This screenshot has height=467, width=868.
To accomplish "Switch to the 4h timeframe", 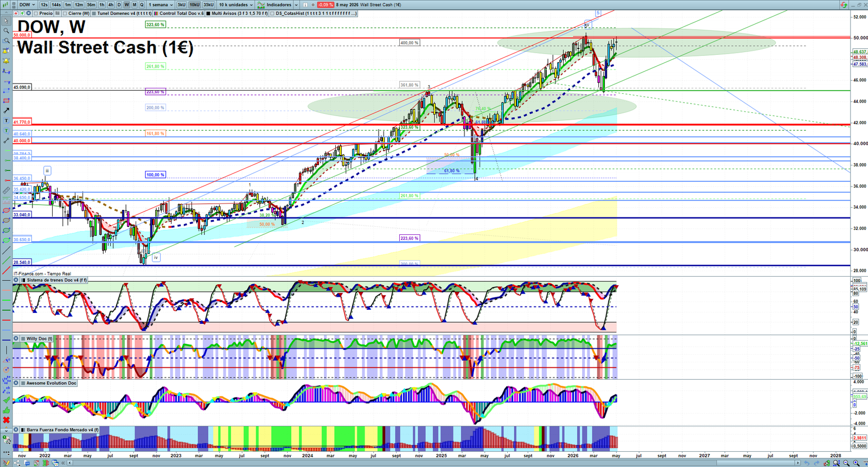I will [111, 5].
